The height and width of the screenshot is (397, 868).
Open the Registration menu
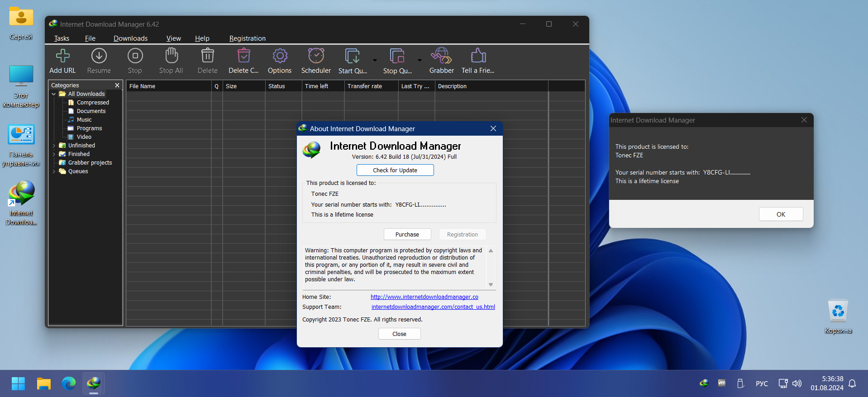coord(247,38)
